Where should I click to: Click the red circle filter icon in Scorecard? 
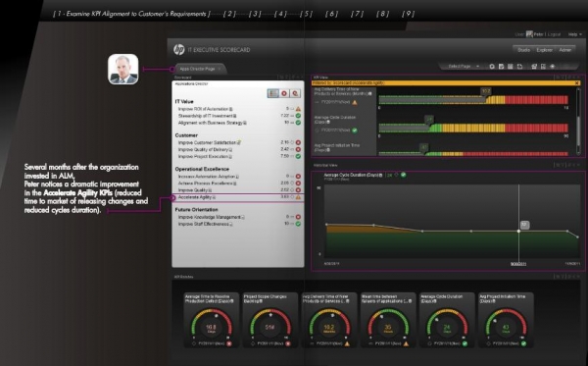pos(284,93)
